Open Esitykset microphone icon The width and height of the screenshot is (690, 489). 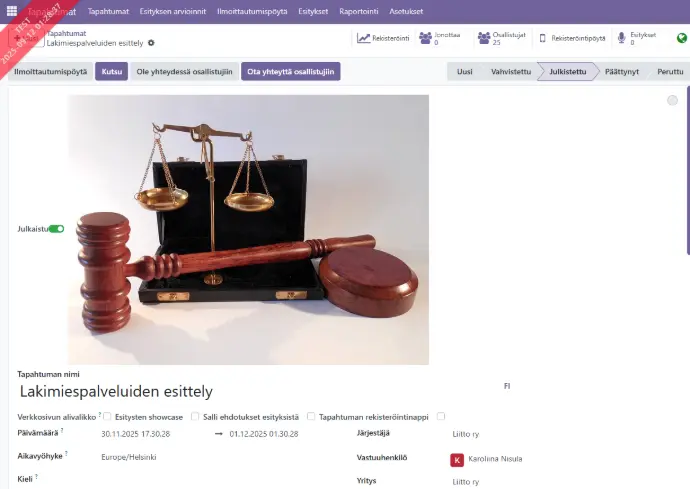[x=621, y=38]
